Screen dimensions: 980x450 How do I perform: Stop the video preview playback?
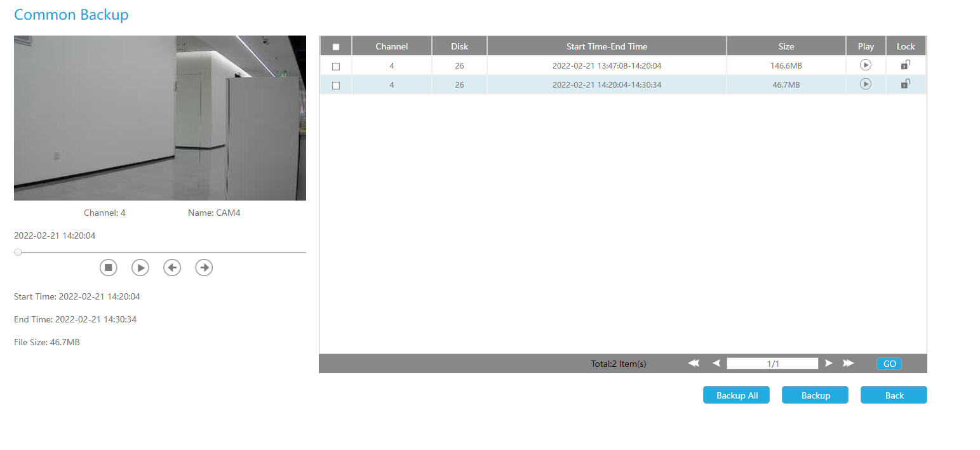point(109,268)
